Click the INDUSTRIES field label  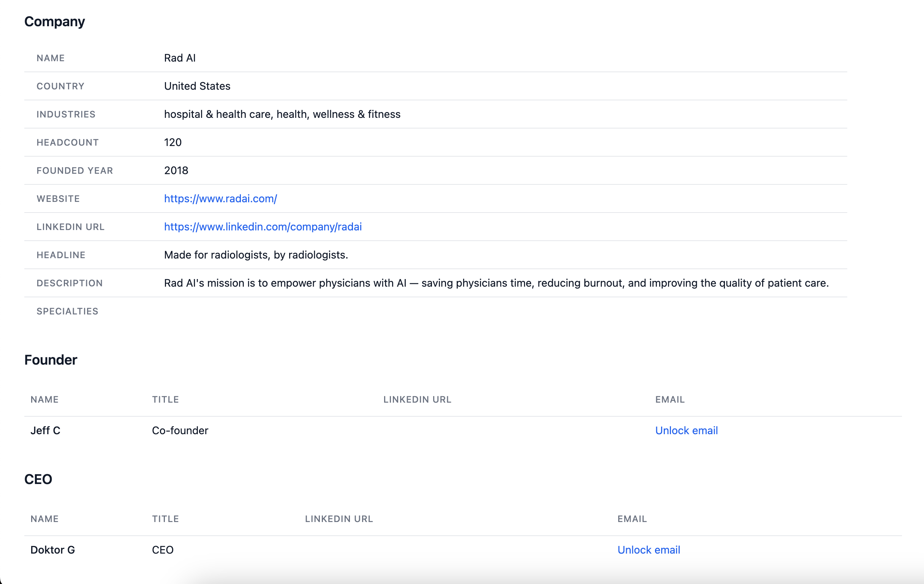[x=66, y=114]
